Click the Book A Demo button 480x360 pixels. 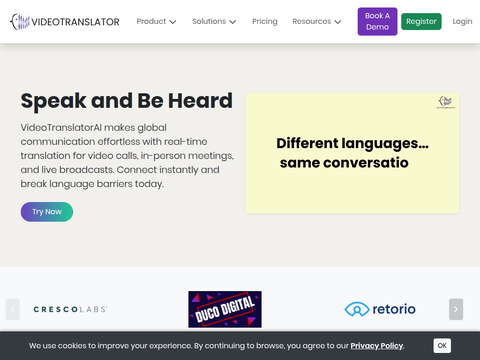[377, 21]
